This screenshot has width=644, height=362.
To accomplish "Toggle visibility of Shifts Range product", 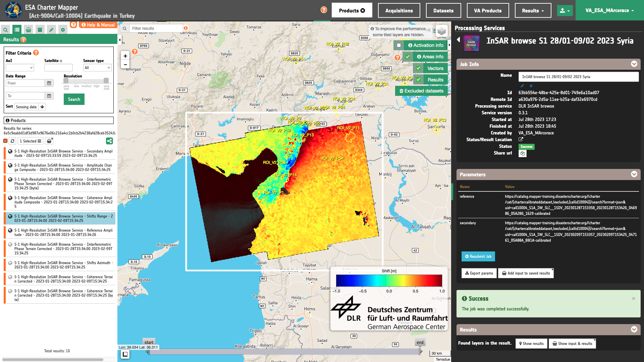I will [x=10, y=217].
